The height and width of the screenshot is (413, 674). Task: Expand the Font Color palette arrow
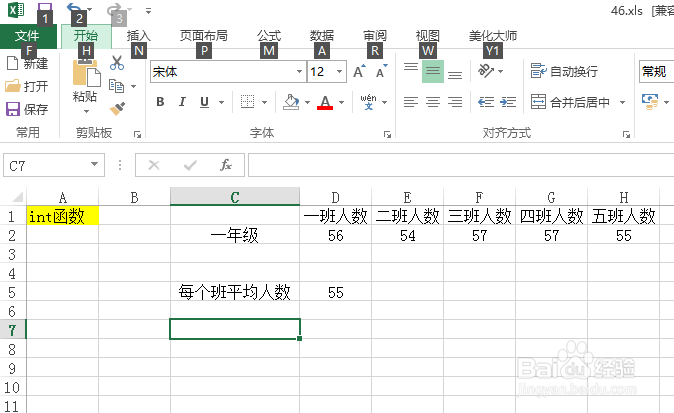pyautogui.click(x=342, y=102)
